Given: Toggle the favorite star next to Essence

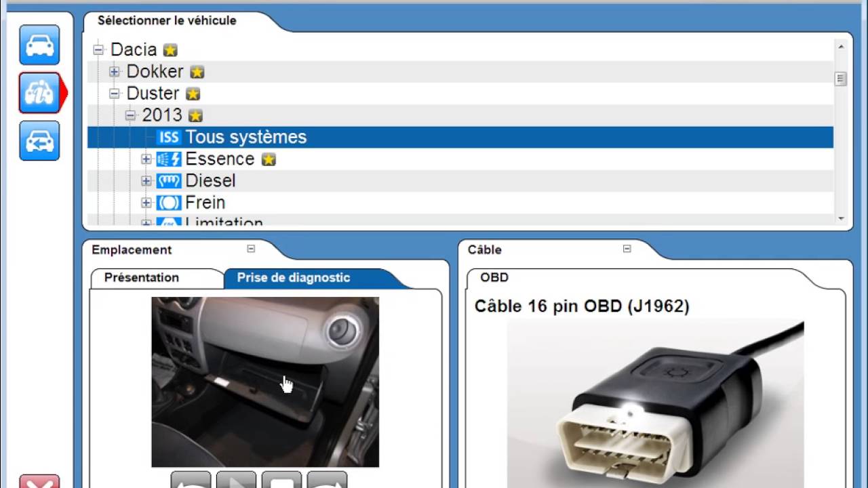Looking at the screenshot, I should tap(269, 160).
